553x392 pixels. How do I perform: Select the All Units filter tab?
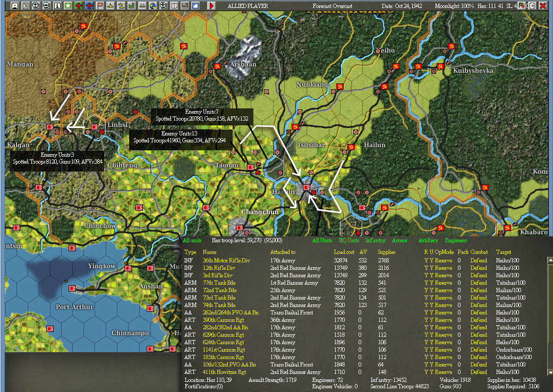coord(322,241)
